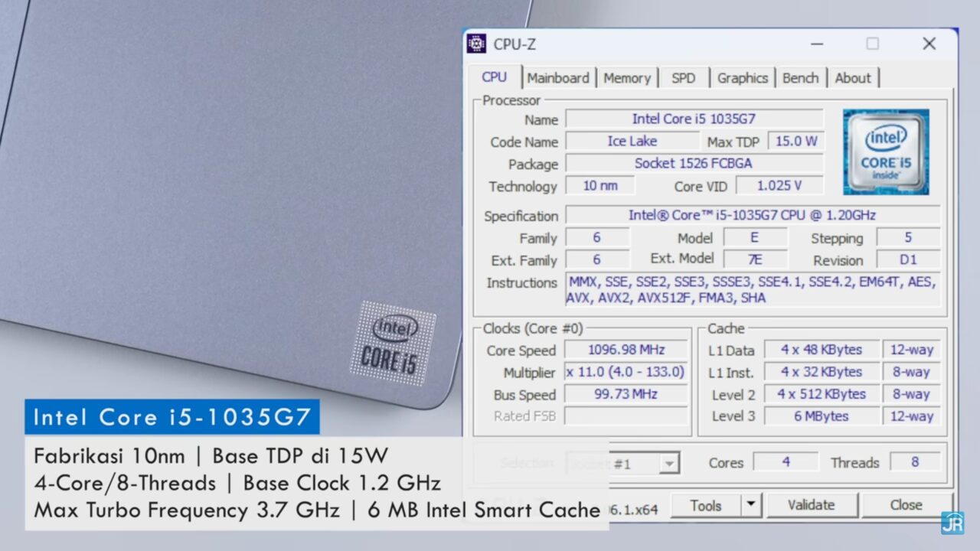980x551 pixels.
Task: Select the CPU tab
Action: click(494, 77)
